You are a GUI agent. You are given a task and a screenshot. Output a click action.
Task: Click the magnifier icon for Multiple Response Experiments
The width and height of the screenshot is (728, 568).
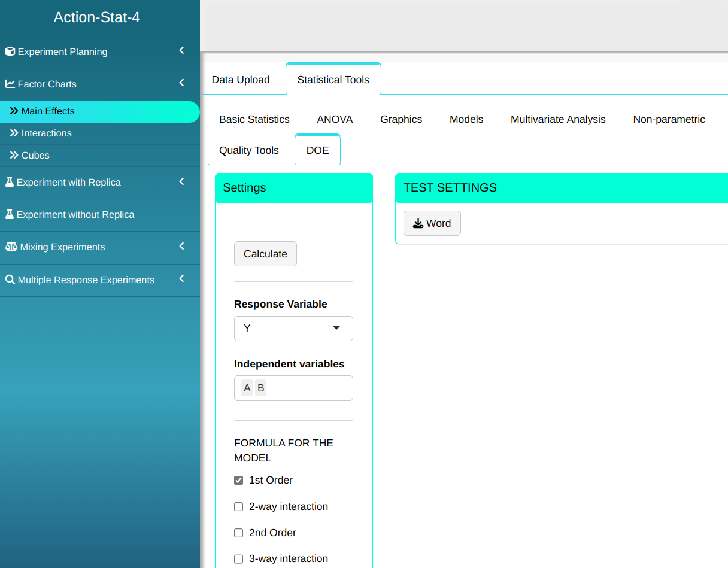tap(10, 280)
